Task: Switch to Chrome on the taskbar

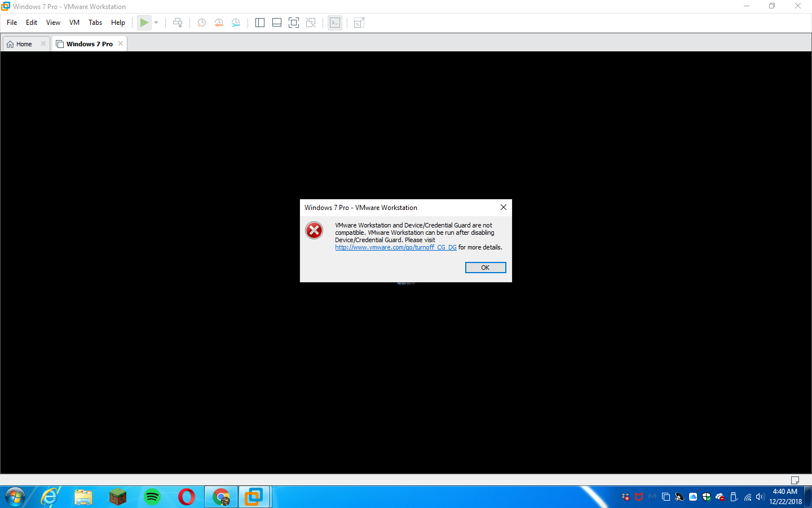Action: click(221, 497)
